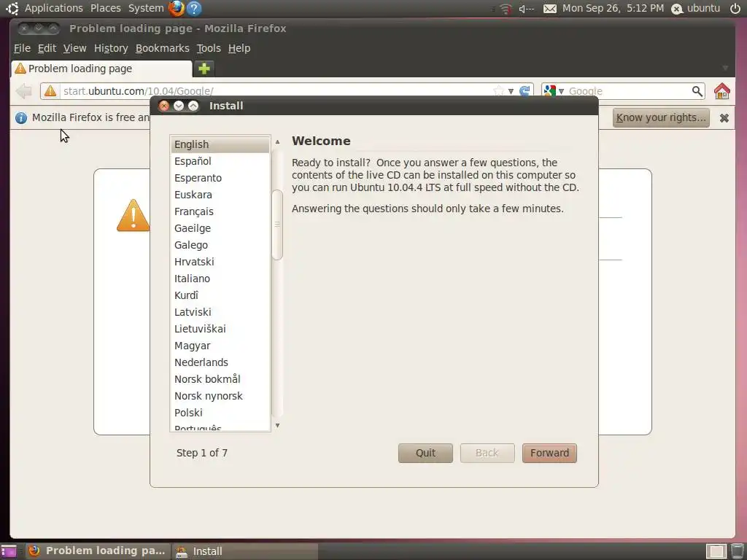Image resolution: width=747 pixels, height=560 pixels.
Task: Select Euskara in the language list
Action: [x=220, y=194]
